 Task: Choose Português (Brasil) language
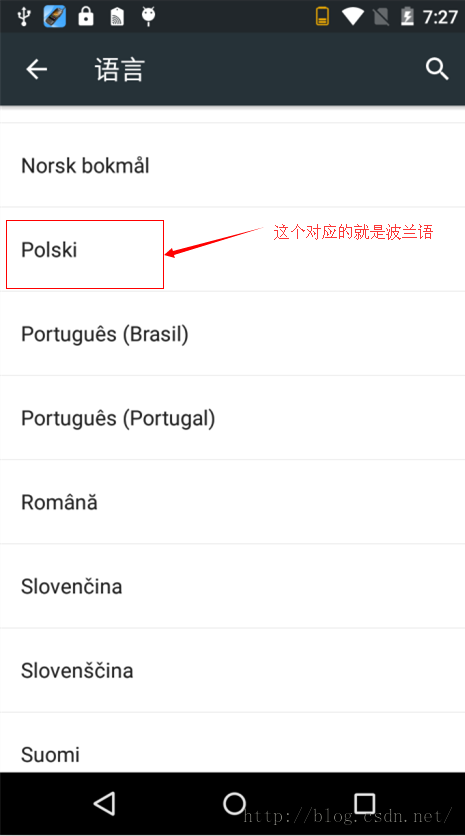[x=232, y=334]
